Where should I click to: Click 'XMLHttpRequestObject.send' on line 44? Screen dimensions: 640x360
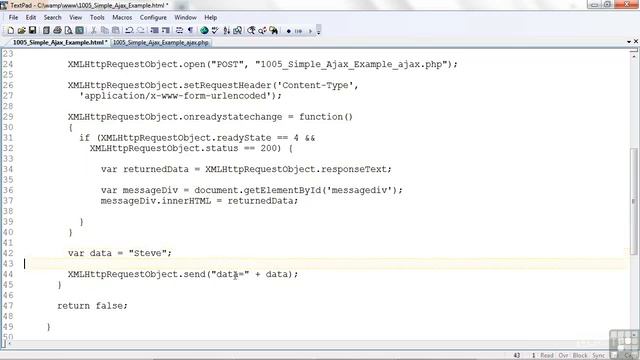click(x=136, y=274)
